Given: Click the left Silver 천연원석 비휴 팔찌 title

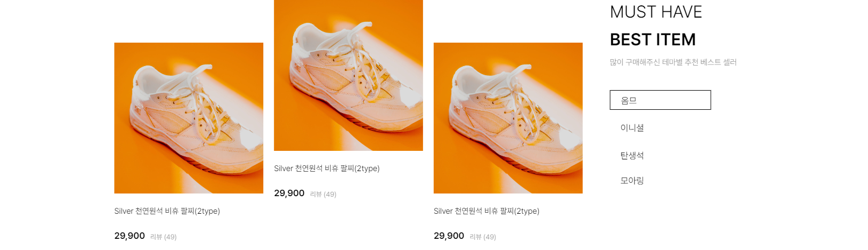Looking at the screenshot, I should pos(167,211).
